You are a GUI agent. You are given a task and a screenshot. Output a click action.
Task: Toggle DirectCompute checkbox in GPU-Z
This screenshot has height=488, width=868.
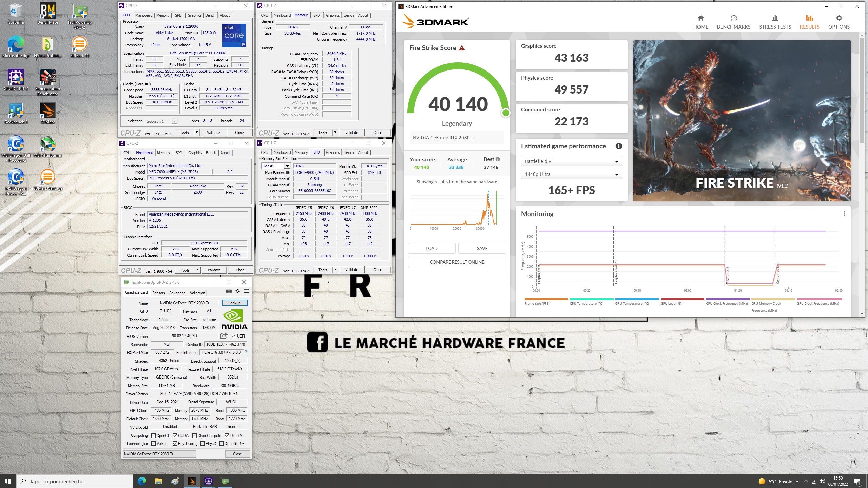click(194, 435)
